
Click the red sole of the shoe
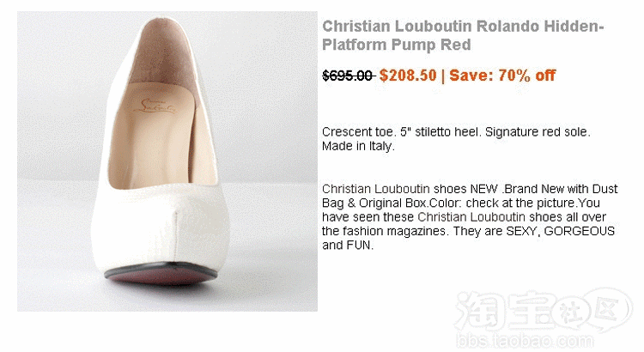pos(161,273)
